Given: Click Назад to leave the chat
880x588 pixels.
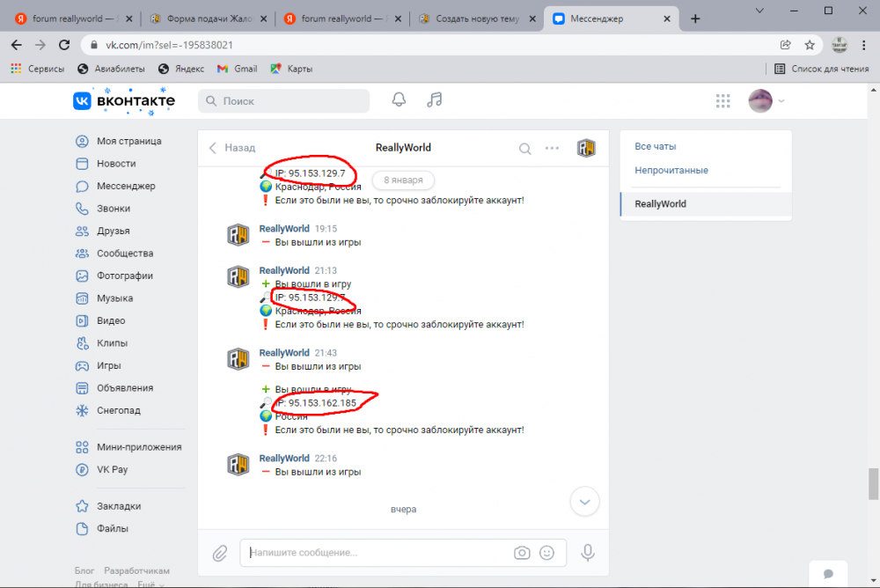Looking at the screenshot, I should pyautogui.click(x=232, y=148).
